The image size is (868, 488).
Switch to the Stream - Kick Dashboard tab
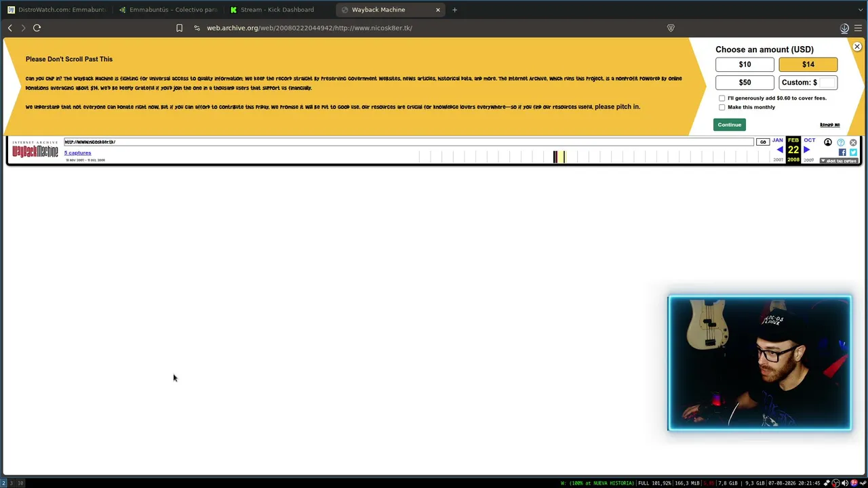[x=279, y=9]
